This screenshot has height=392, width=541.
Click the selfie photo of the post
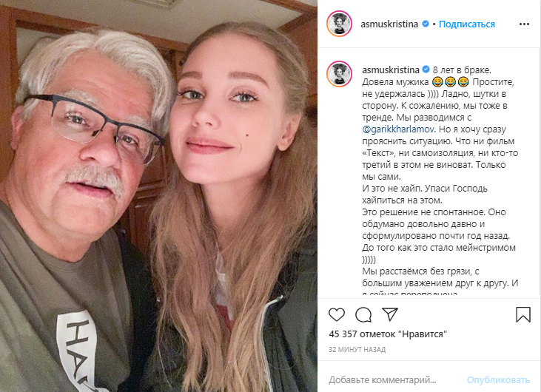tap(158, 196)
